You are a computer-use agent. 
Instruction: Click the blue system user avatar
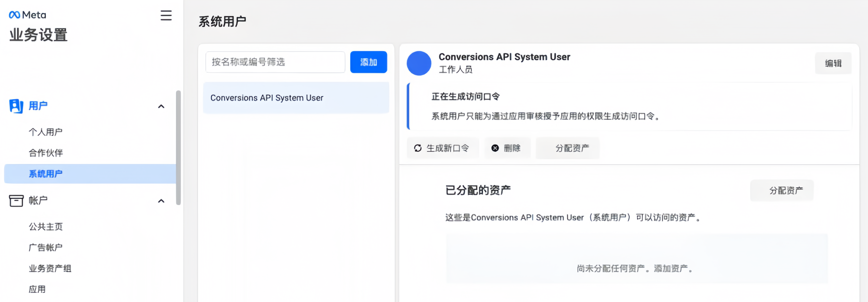click(419, 63)
